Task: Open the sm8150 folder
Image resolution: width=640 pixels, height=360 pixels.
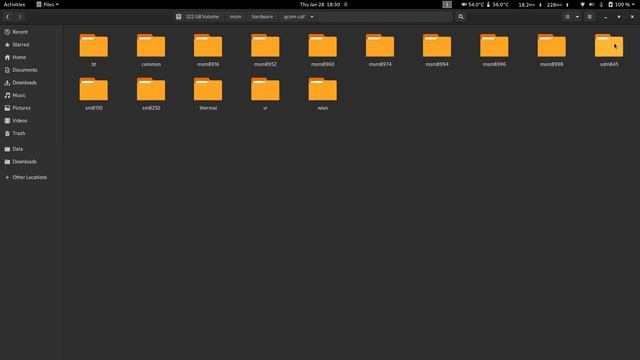Action: pos(93,94)
